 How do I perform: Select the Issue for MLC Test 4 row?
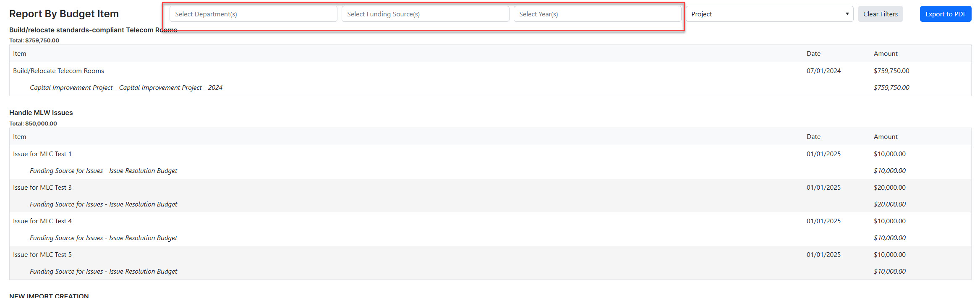tap(490, 221)
